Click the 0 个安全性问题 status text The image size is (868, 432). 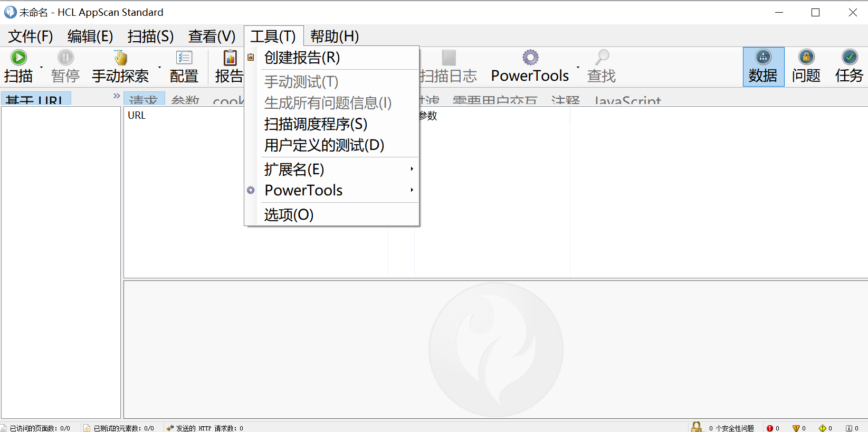(731, 428)
